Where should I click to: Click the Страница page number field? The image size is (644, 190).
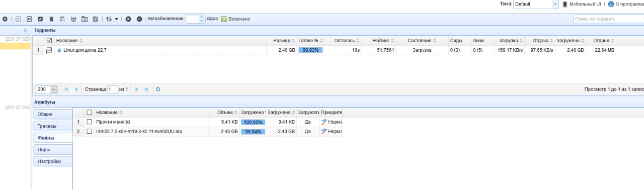coord(113,89)
